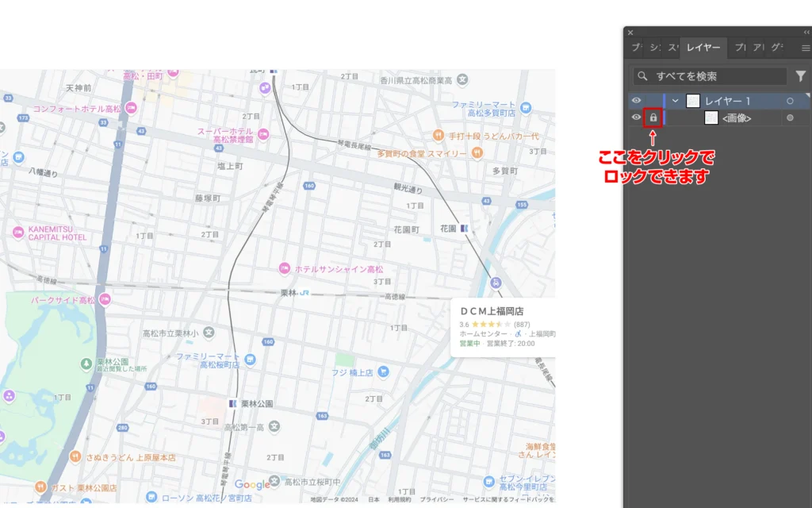
Task: Switch to the first プ tab left of レイヤー
Action: (636, 48)
